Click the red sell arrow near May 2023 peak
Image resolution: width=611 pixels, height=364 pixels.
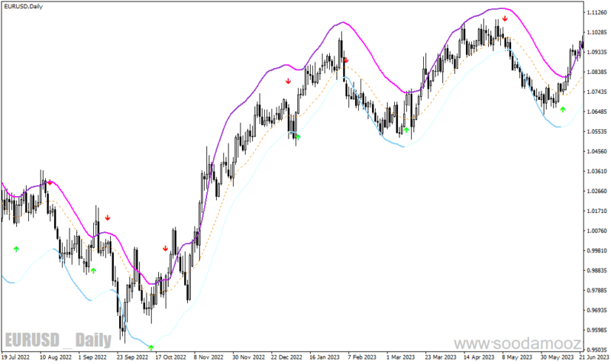pyautogui.click(x=505, y=18)
